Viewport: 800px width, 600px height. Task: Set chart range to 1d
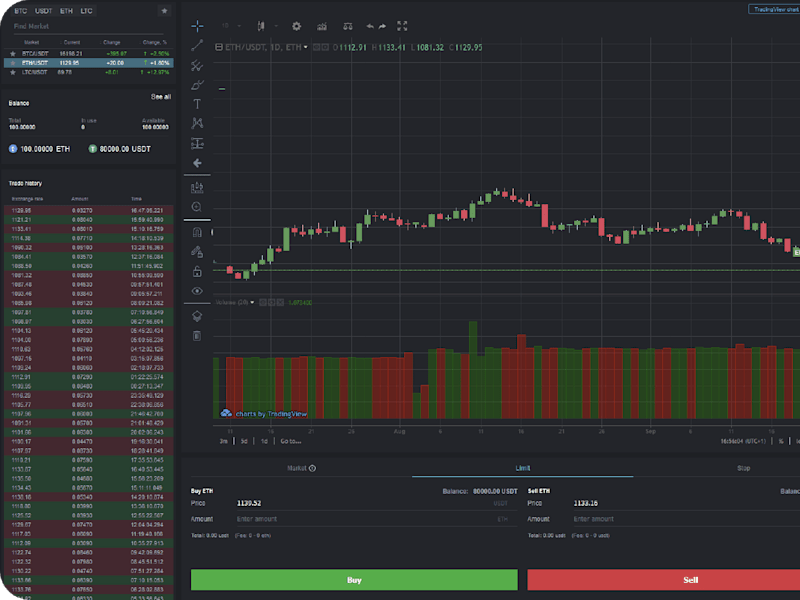tap(264, 441)
